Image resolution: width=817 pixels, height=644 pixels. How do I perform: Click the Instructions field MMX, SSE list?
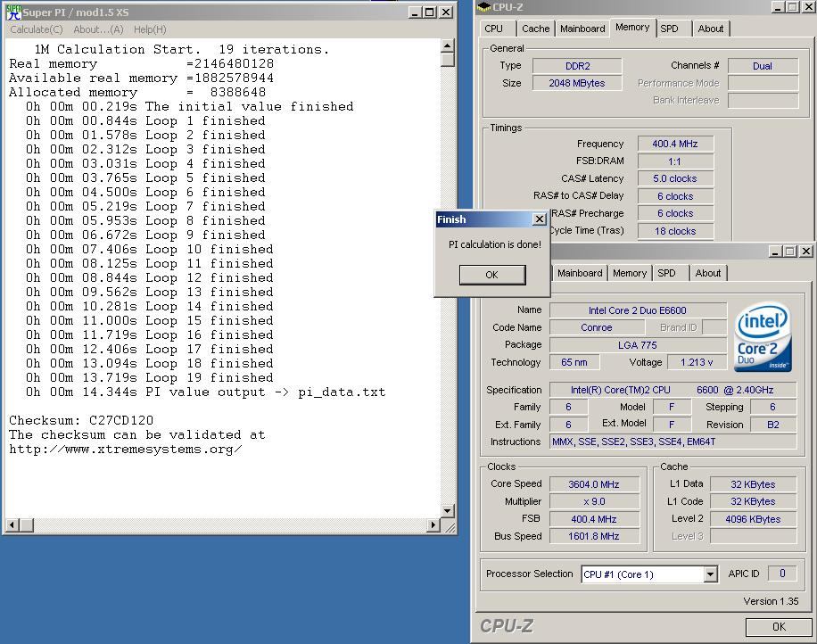673,442
